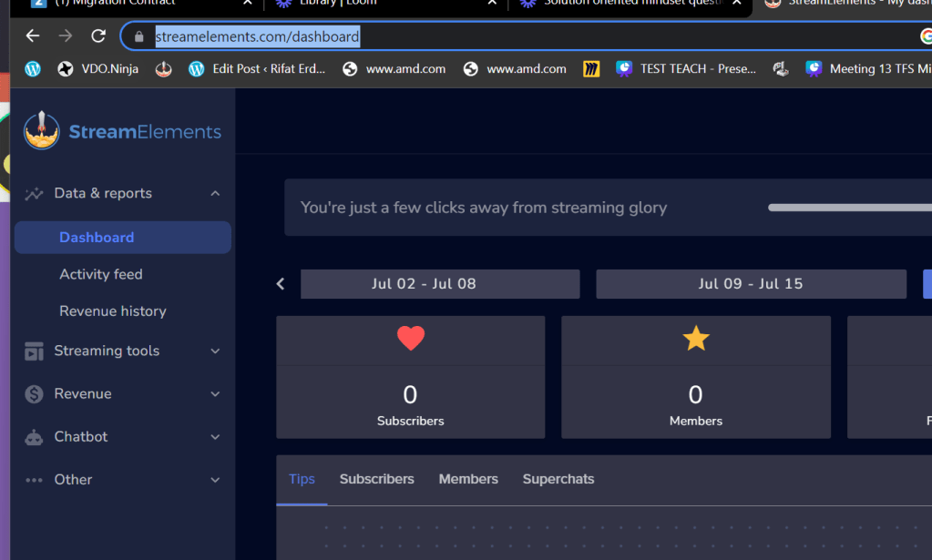The height and width of the screenshot is (560, 932).
Task: Open the first WordPress bookmark icon
Action: click(33, 69)
